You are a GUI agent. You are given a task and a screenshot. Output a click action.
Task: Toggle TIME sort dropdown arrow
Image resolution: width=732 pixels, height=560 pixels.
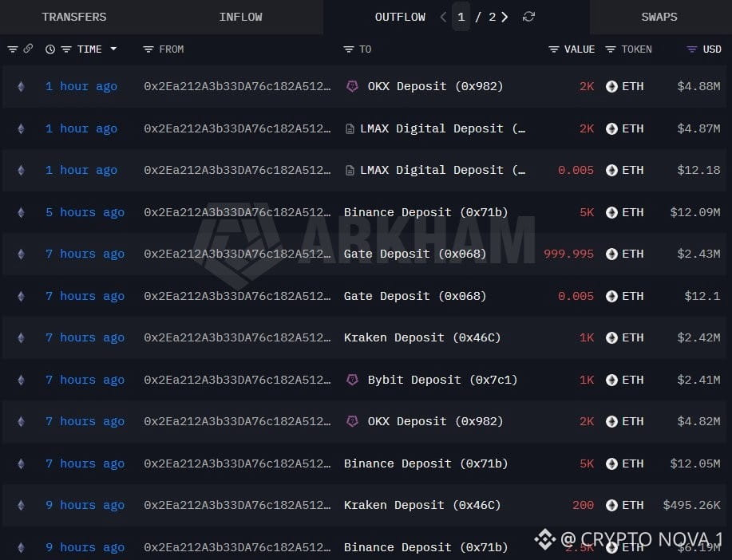tap(113, 49)
